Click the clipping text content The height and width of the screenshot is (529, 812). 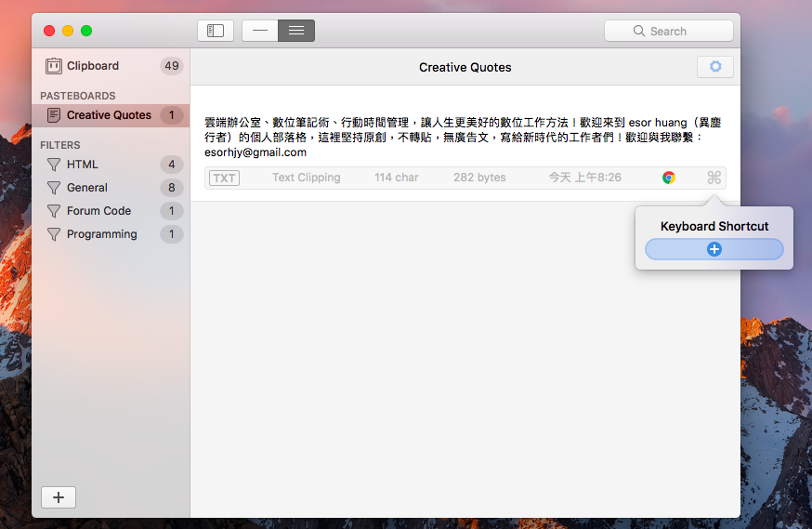[x=463, y=138]
